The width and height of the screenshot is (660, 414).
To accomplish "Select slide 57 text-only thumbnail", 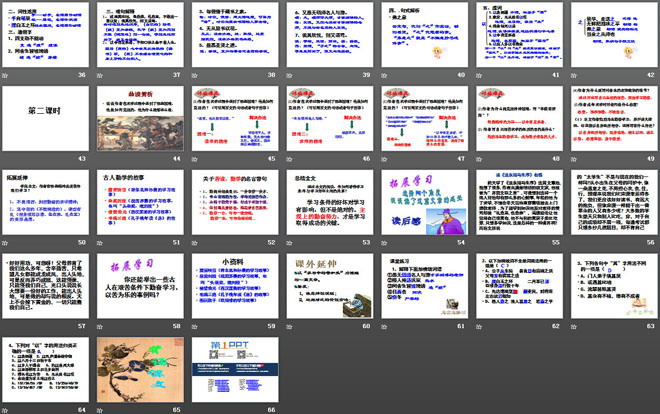I will click(x=47, y=285).
